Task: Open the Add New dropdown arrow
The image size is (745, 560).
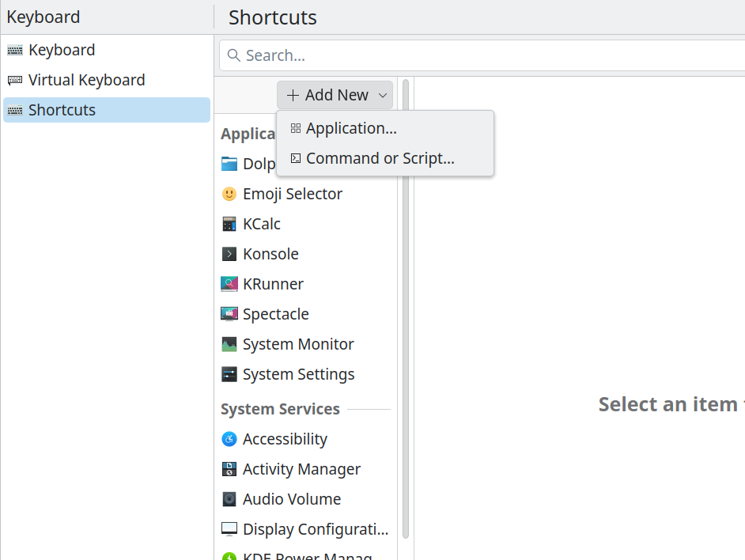Action: tap(383, 95)
